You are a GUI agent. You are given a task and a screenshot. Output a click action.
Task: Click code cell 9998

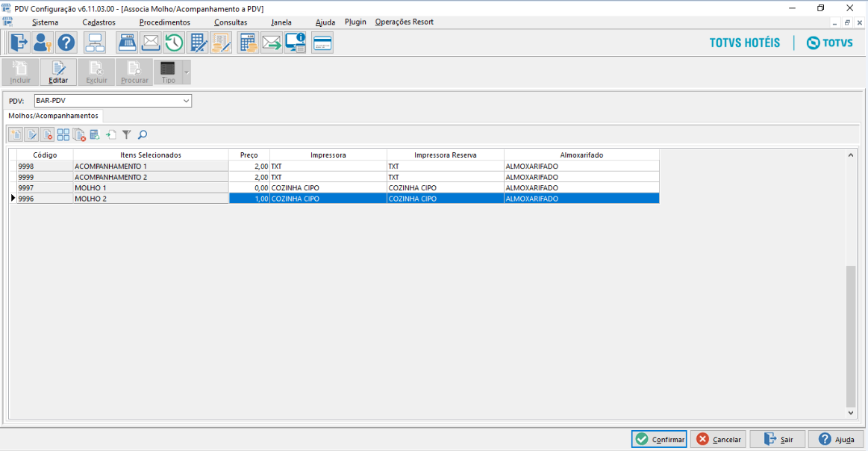coord(45,167)
